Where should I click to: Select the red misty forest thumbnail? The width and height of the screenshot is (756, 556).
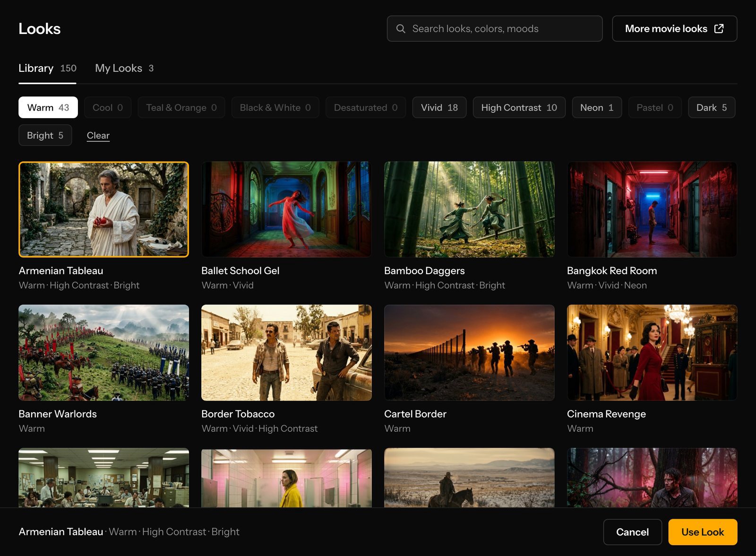point(652,478)
